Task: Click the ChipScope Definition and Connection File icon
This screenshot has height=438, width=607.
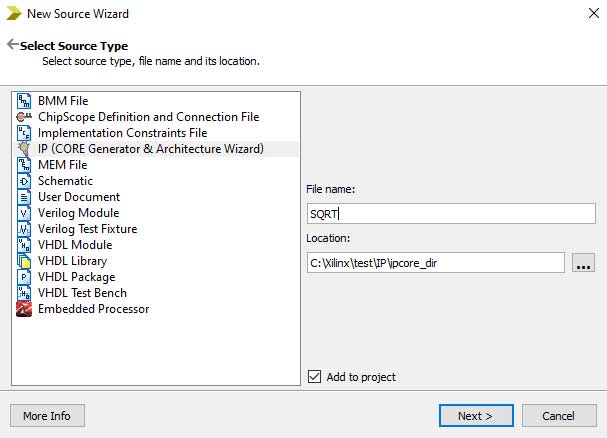Action: (25, 117)
